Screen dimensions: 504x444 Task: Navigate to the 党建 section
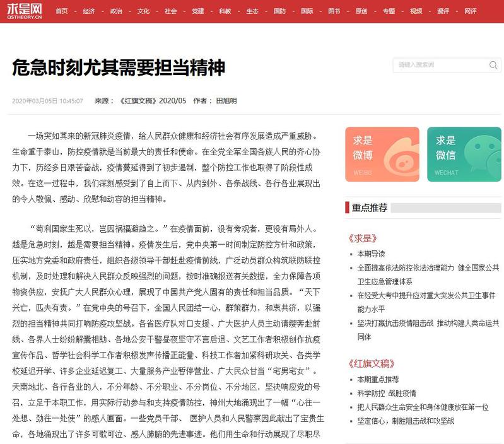[x=197, y=11]
